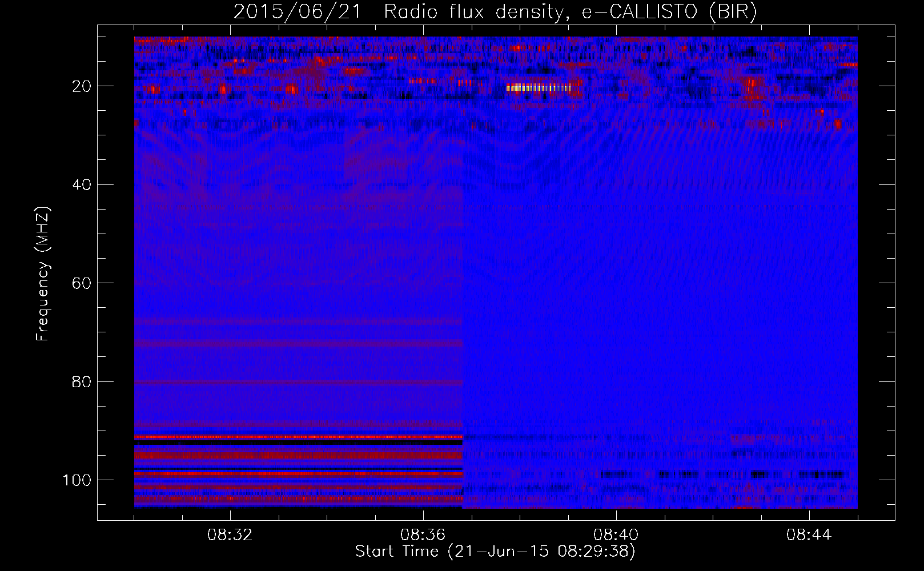Click the plot title '2015/06/21 Radio flux density'
924x571 pixels.
(495, 12)
